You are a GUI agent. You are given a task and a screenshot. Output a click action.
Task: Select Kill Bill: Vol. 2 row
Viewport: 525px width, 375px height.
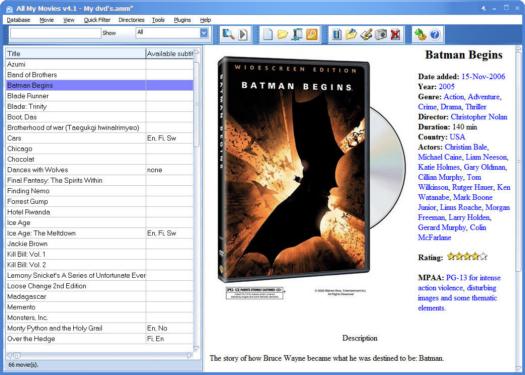pos(99,265)
